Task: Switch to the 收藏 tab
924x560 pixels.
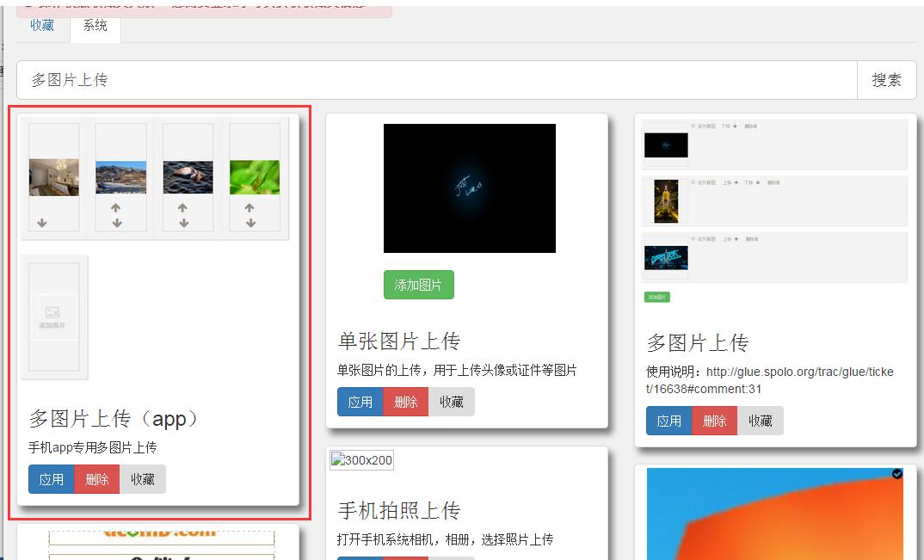Action: click(x=42, y=25)
